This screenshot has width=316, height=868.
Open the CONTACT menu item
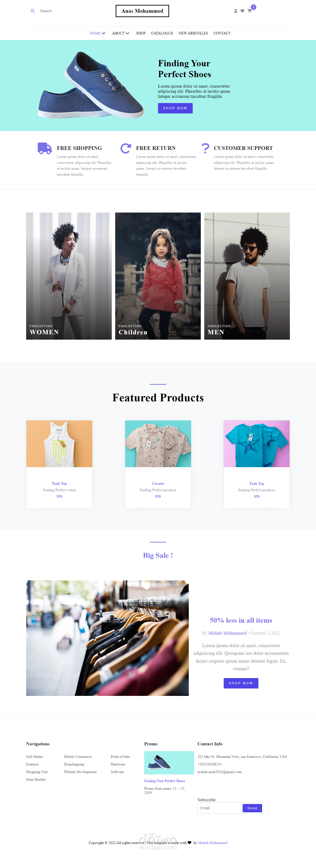coord(222,33)
